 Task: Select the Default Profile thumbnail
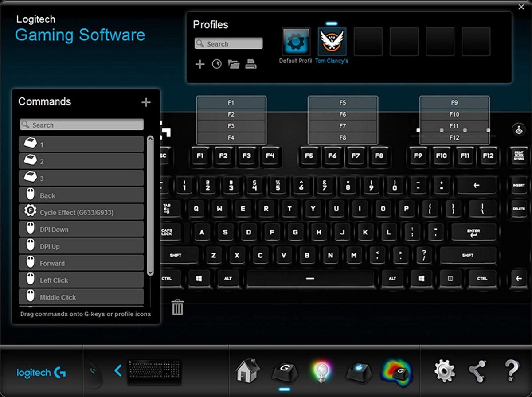coord(296,42)
